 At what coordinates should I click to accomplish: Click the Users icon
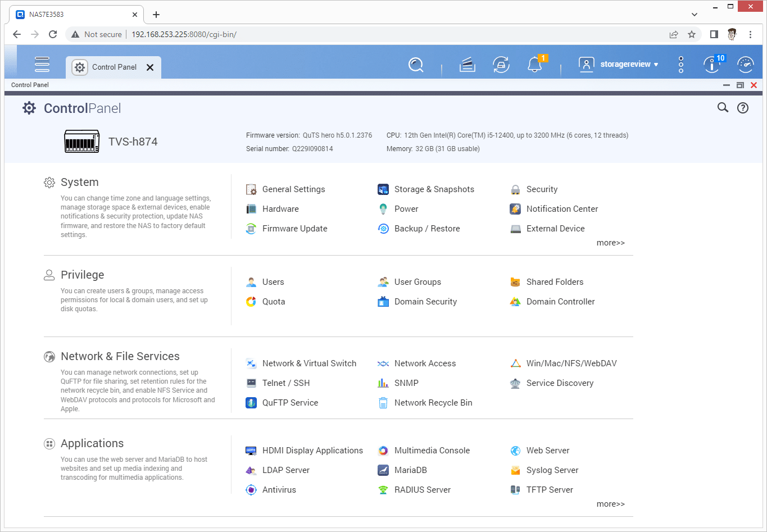click(251, 282)
